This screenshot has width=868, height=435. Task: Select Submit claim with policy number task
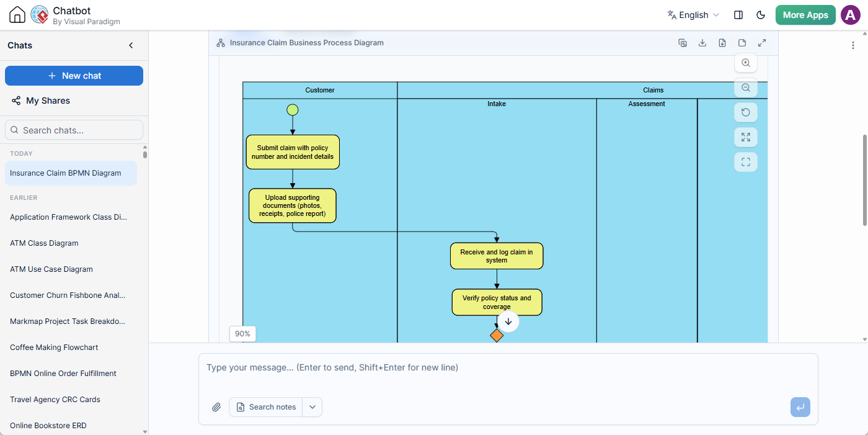[x=293, y=152]
